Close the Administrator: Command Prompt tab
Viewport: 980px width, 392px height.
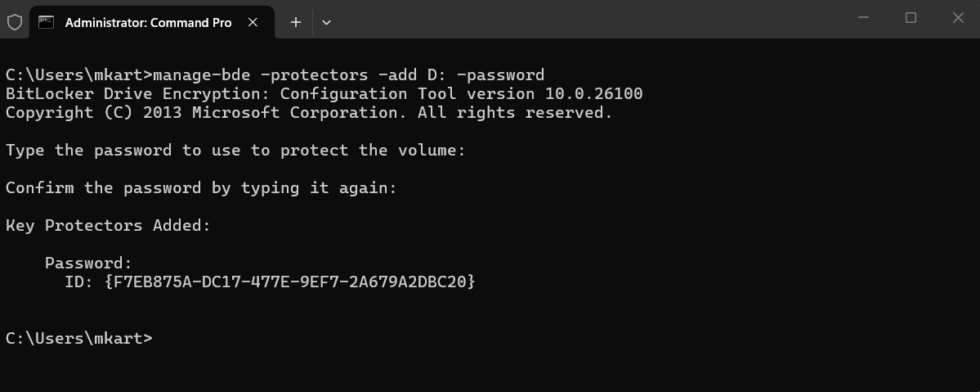tap(253, 22)
